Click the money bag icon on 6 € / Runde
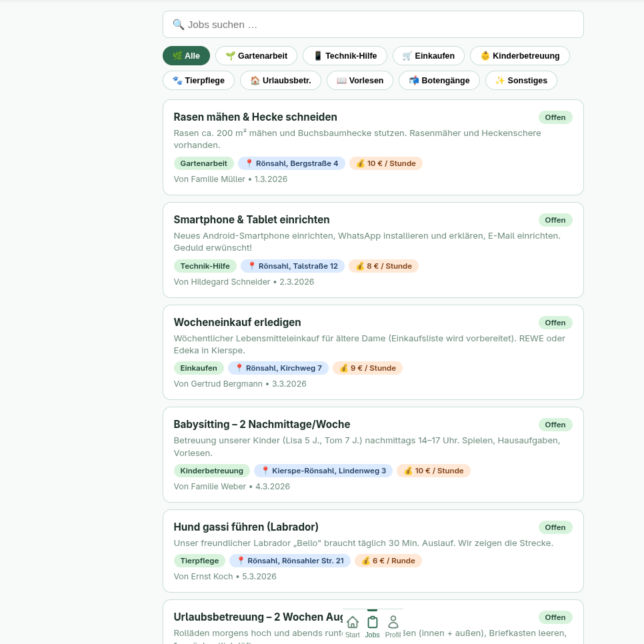644x644 pixels. tap(365, 561)
